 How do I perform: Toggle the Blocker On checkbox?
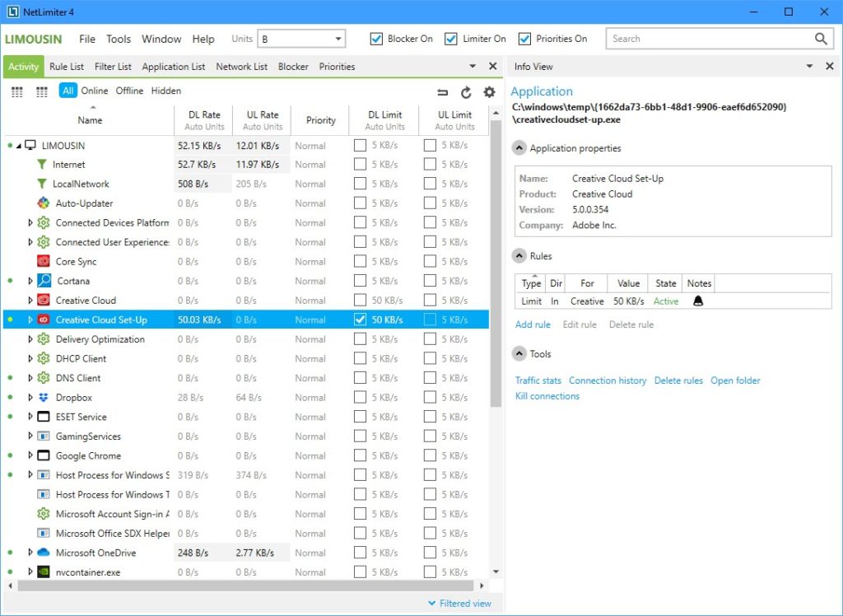pyautogui.click(x=377, y=39)
